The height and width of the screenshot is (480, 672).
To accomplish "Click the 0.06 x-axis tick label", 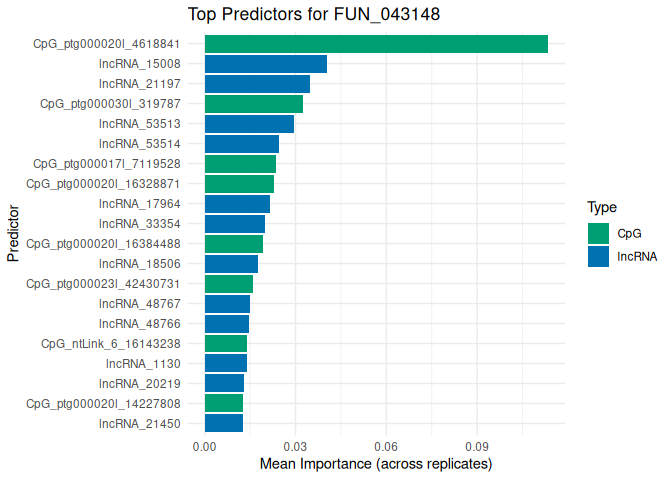I will tap(386, 446).
